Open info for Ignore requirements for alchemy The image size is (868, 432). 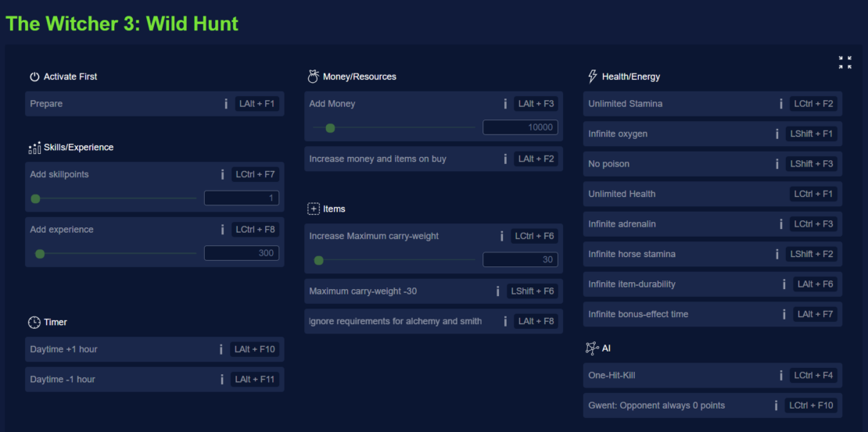pyautogui.click(x=505, y=321)
